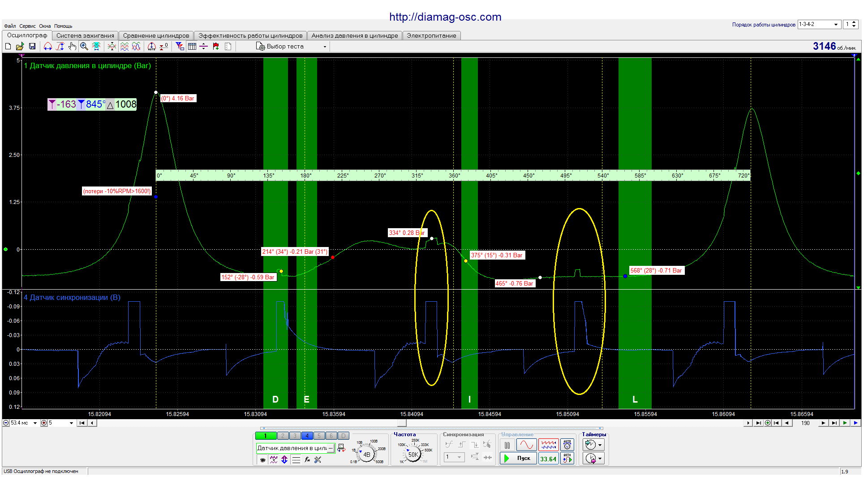Click the channel probe swap icon
868x477 pixels.
[x=341, y=448]
